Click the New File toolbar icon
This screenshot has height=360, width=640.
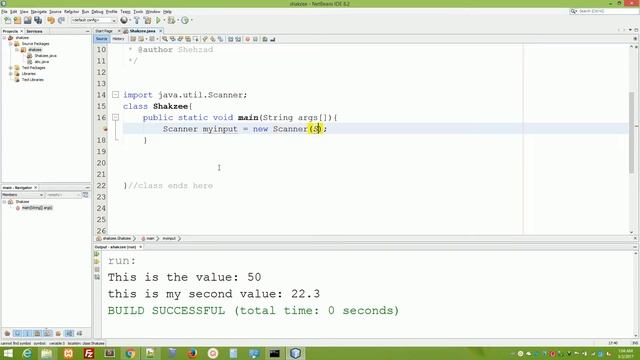click(x=7, y=20)
